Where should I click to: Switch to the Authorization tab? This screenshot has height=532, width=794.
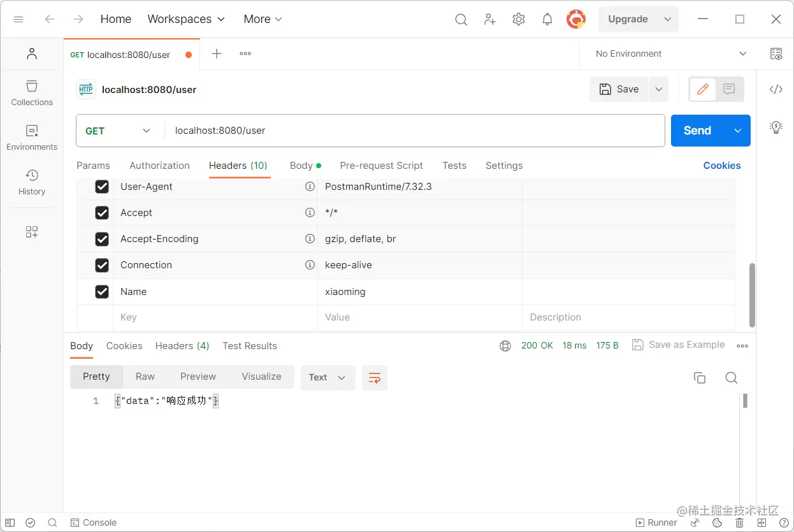pyautogui.click(x=159, y=166)
